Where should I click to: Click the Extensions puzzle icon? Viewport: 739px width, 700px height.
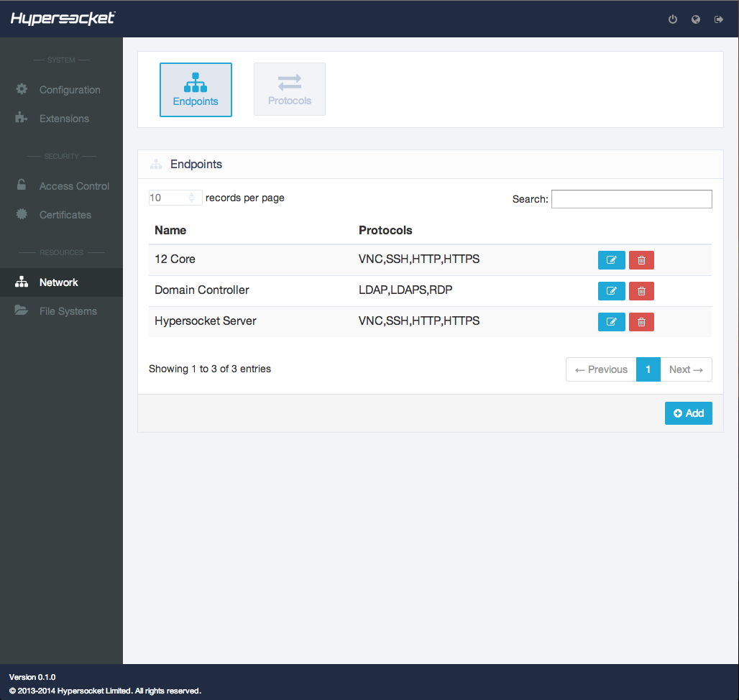[22, 117]
